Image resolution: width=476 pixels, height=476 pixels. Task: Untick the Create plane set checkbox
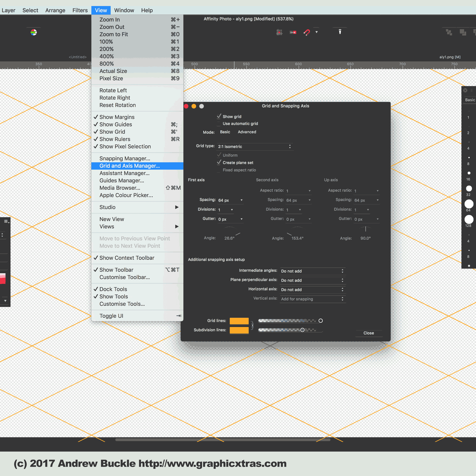point(219,162)
